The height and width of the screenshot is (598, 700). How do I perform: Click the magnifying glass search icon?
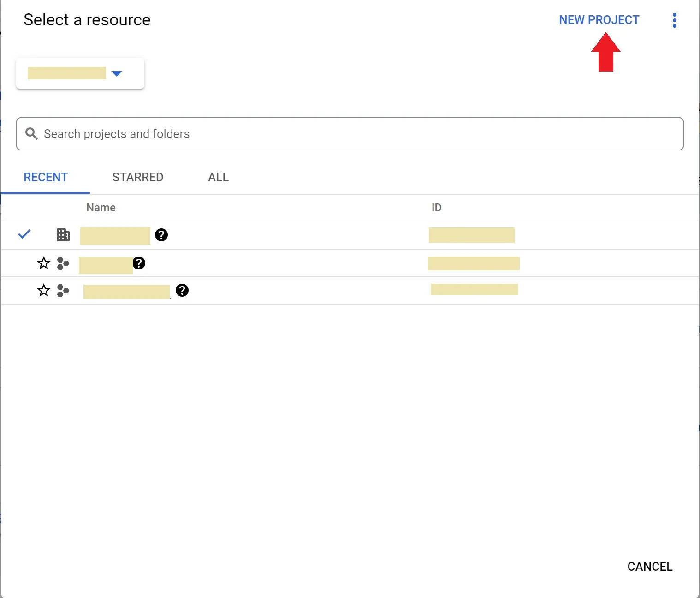click(x=31, y=134)
